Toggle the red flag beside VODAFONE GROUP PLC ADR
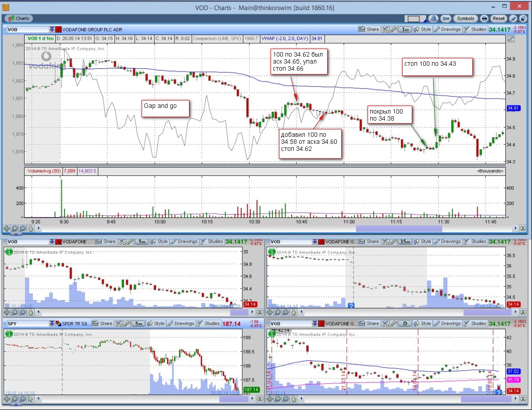 coord(59,29)
